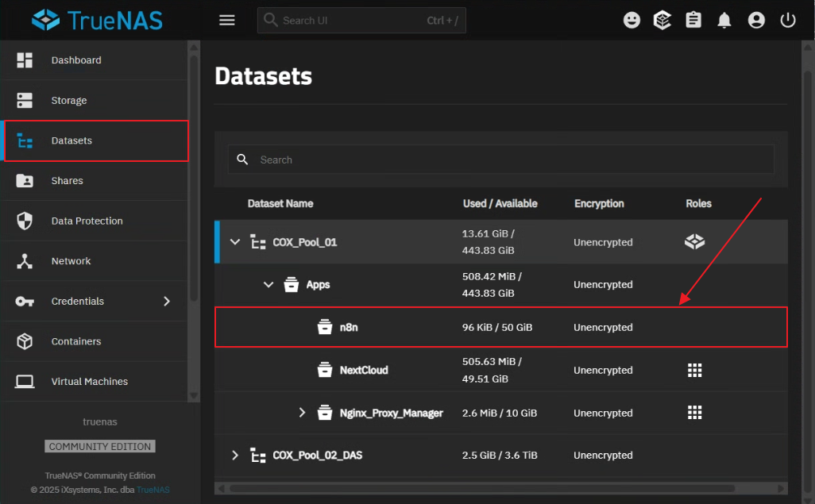815x504 pixels.
Task: Open the Network page
Action: (x=94, y=261)
